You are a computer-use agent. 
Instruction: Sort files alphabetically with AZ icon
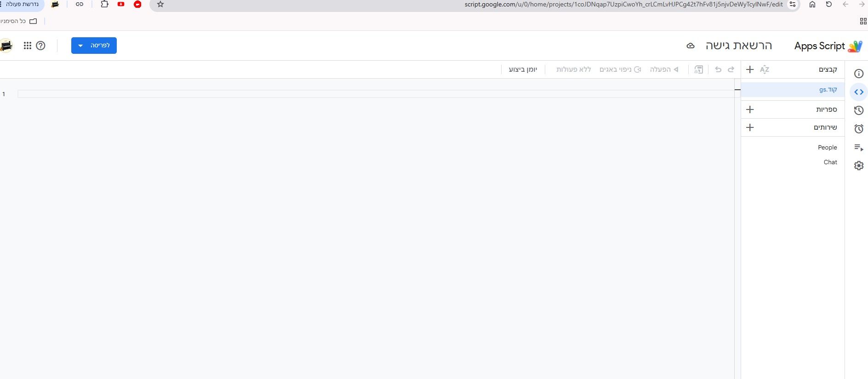pos(765,69)
